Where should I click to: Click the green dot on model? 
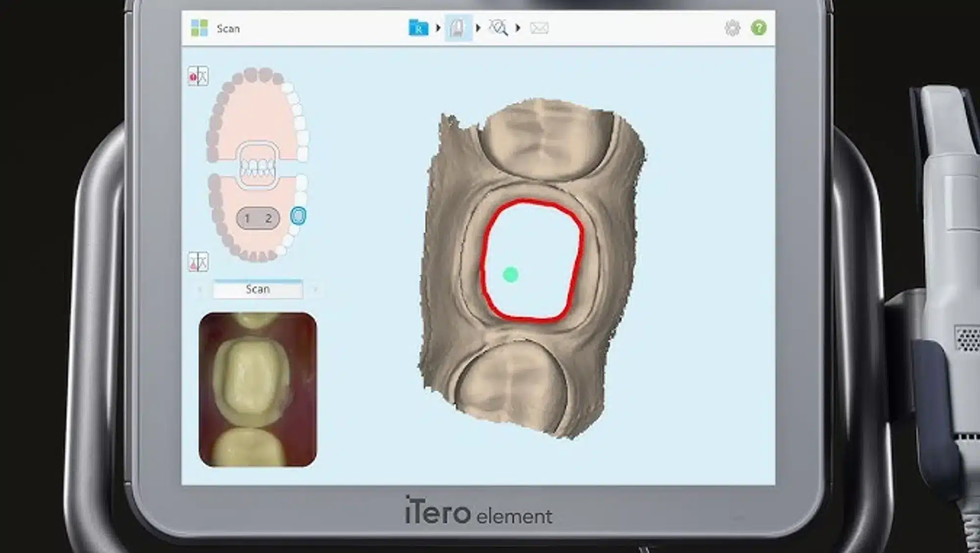(x=511, y=275)
